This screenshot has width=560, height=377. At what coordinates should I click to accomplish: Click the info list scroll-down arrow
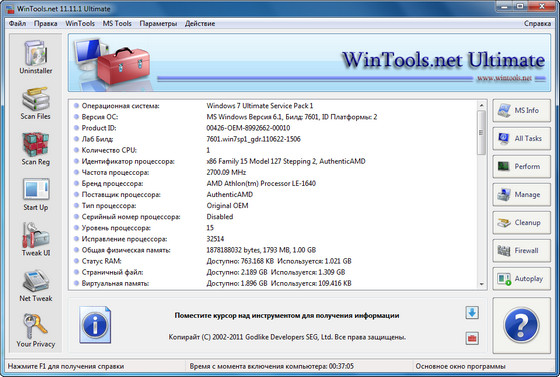point(481,284)
